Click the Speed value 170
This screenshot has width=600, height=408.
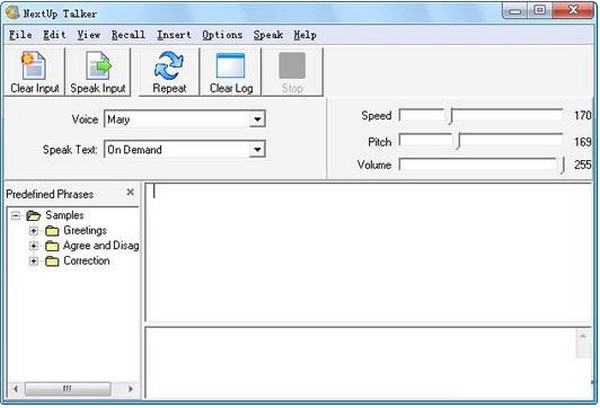click(582, 115)
